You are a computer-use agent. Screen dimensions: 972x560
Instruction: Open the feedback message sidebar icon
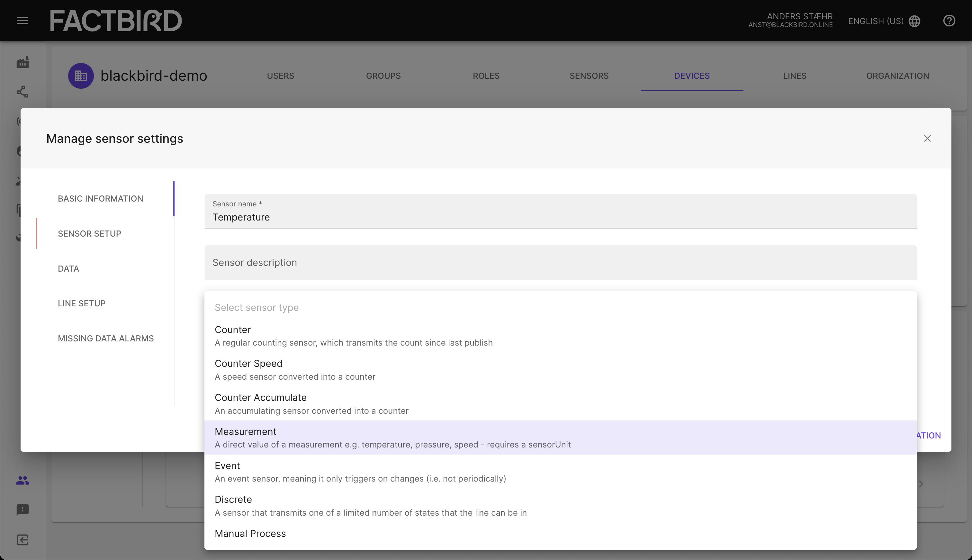pyautogui.click(x=23, y=510)
